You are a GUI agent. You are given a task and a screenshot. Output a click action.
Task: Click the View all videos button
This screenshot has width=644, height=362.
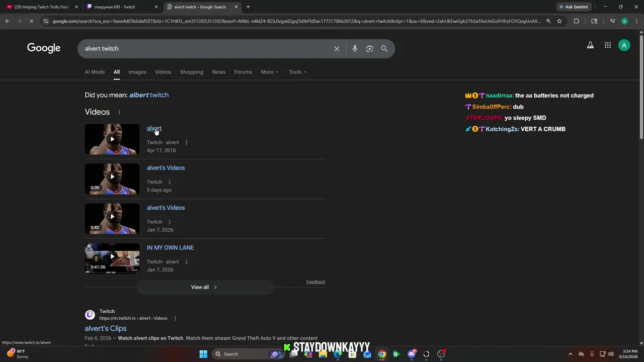(x=205, y=287)
